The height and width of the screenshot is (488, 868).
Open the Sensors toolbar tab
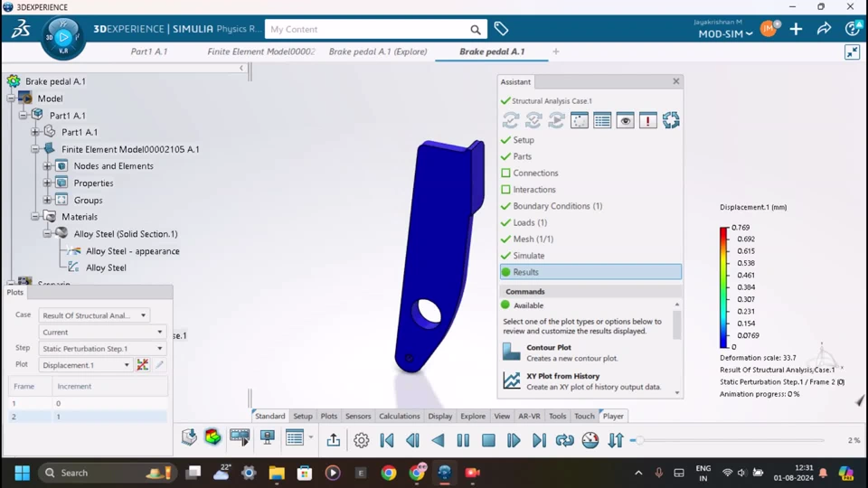(358, 416)
